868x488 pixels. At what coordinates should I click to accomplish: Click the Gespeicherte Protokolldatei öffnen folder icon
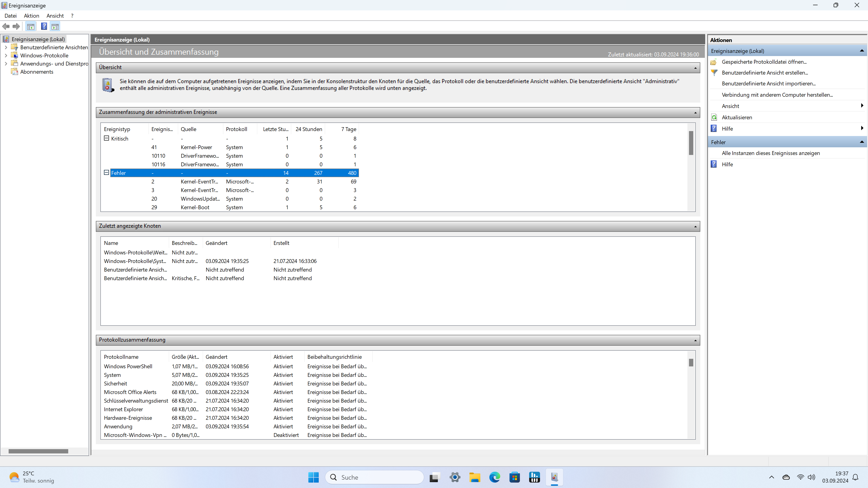[714, 62]
